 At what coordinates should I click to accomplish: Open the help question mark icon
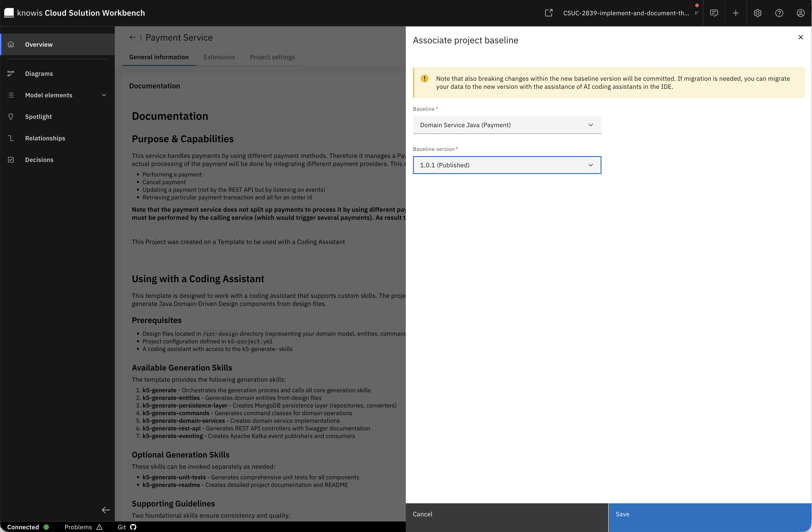pos(779,13)
